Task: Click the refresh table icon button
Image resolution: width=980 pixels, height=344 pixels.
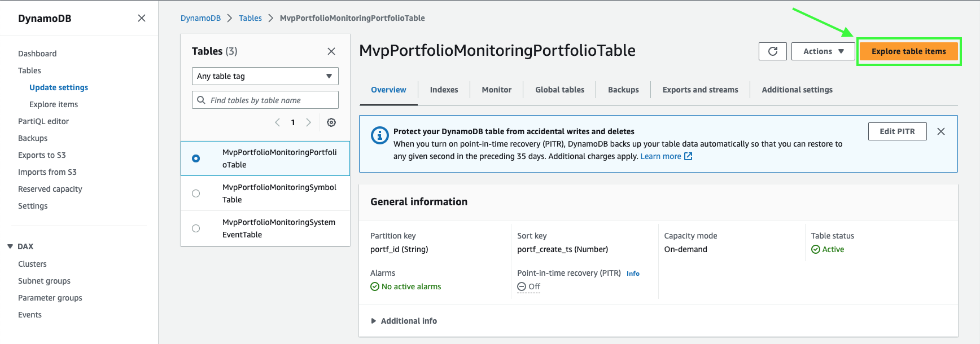Action: pos(773,51)
